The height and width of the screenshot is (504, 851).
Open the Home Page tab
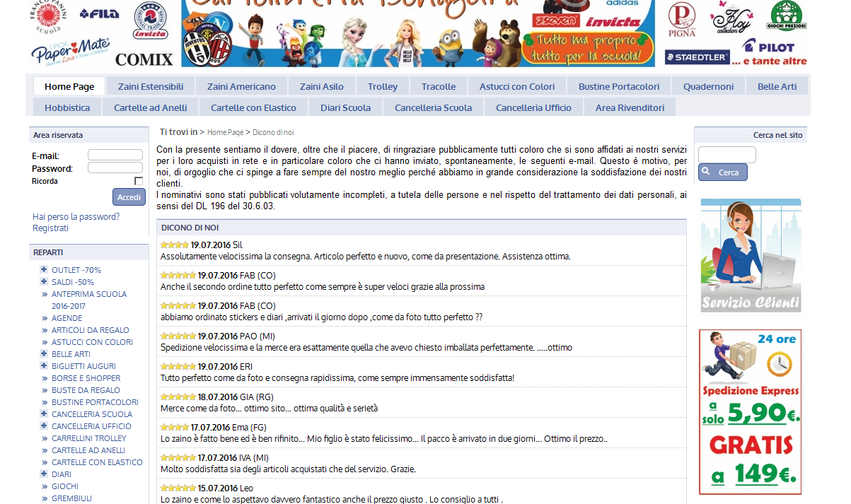coord(69,86)
